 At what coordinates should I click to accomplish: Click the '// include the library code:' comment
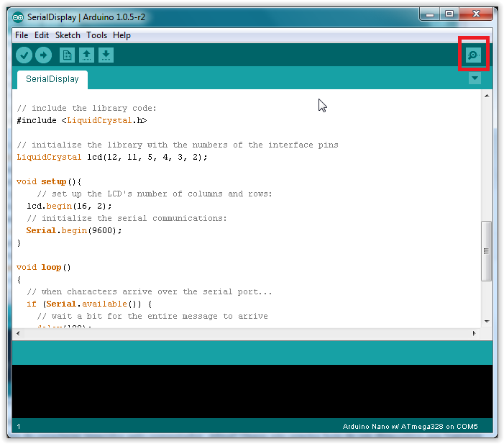pyautogui.click(x=86, y=109)
